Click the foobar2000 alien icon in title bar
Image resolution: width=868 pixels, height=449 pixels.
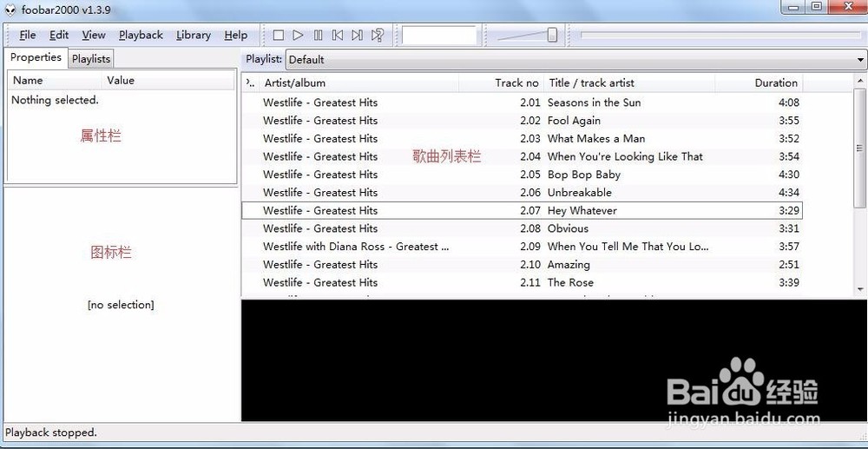click(10, 9)
